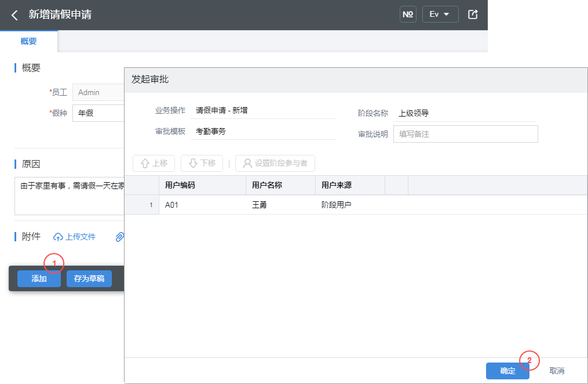Viewport: 588px width, 384px height.
Task: Click the № numbering icon
Action: pyautogui.click(x=408, y=15)
